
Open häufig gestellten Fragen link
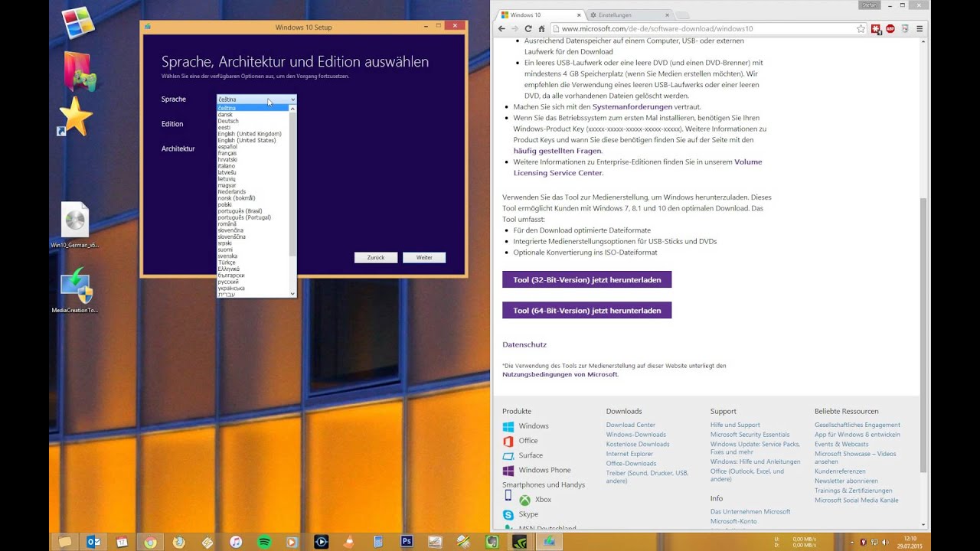click(557, 152)
